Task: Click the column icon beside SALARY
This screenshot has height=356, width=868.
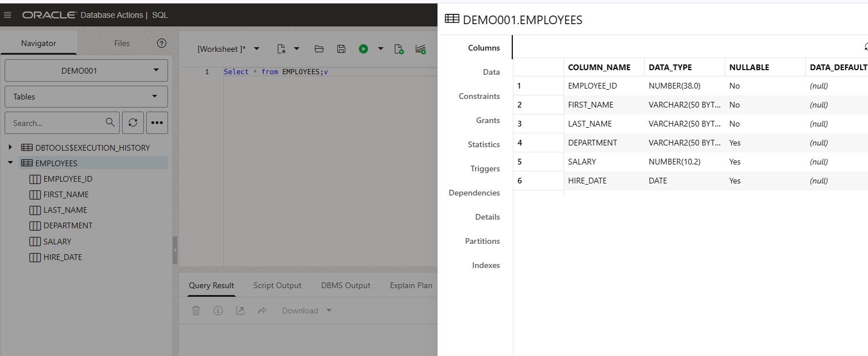Action: 35,242
